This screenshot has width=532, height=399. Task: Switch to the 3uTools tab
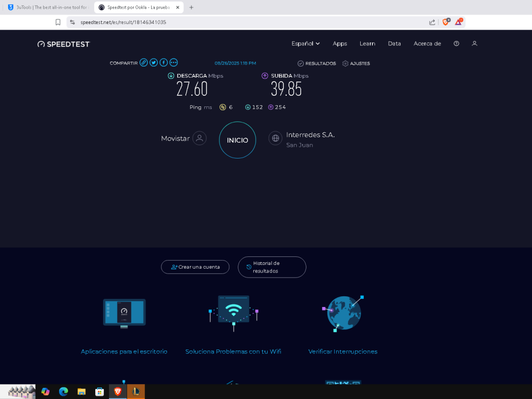(x=47, y=7)
